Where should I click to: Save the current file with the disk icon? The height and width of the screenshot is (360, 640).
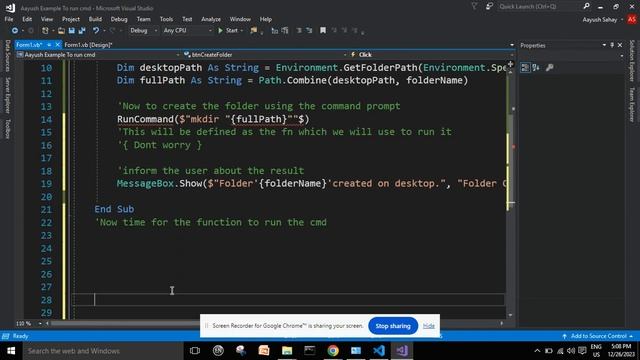(71, 31)
